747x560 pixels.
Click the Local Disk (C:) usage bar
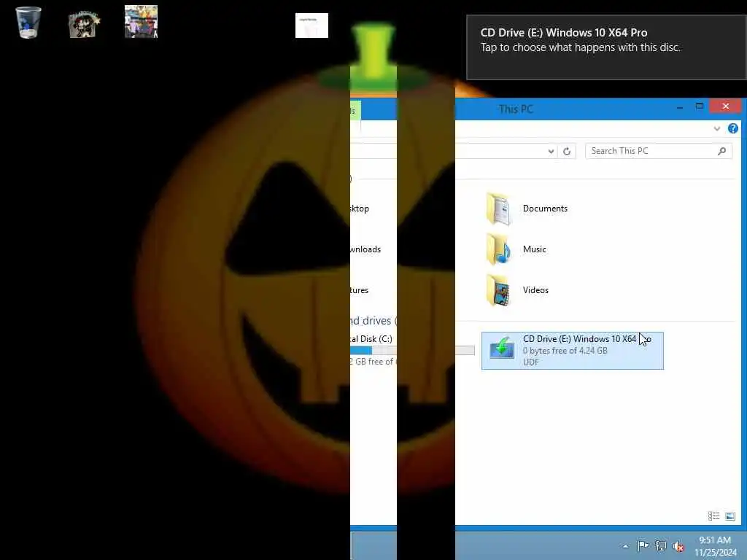coord(413,351)
